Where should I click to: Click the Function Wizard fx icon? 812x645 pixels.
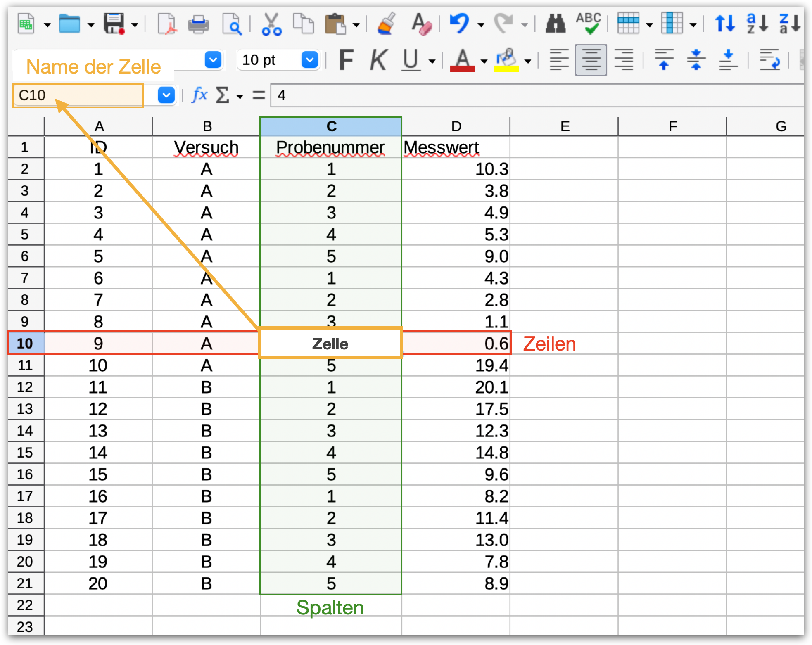pos(199,95)
